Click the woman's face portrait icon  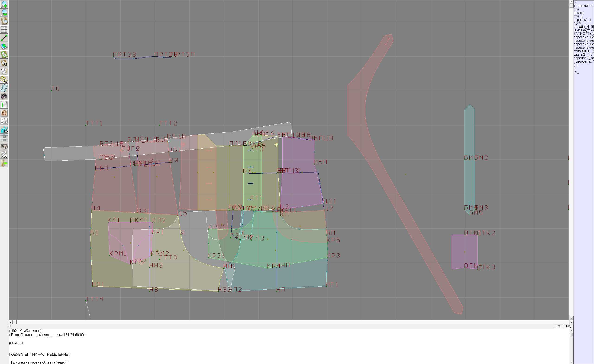4,113
